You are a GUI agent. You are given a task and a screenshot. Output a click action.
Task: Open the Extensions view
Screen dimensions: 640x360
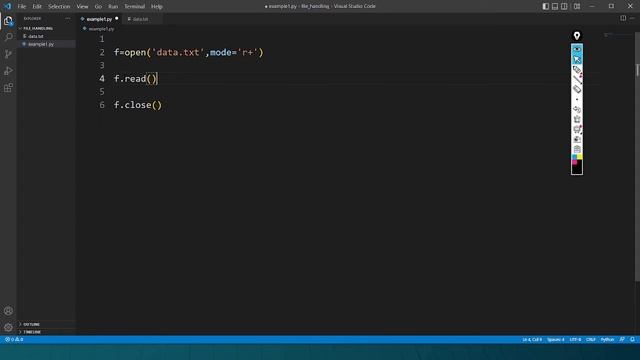coord(8,88)
